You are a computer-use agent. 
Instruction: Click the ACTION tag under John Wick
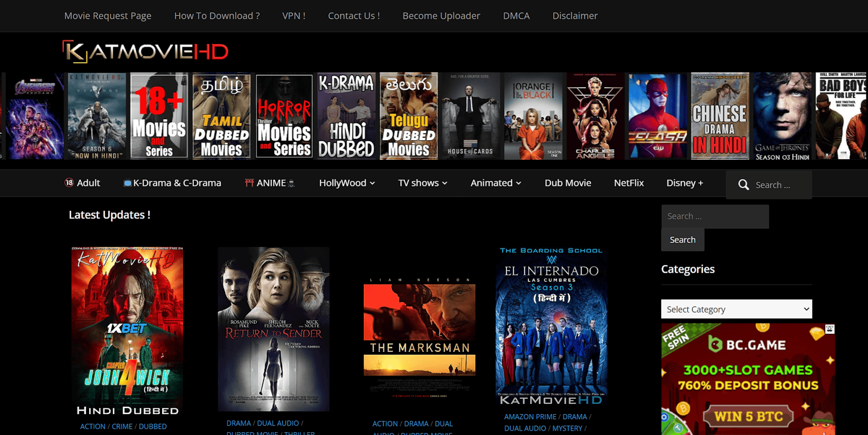click(93, 427)
